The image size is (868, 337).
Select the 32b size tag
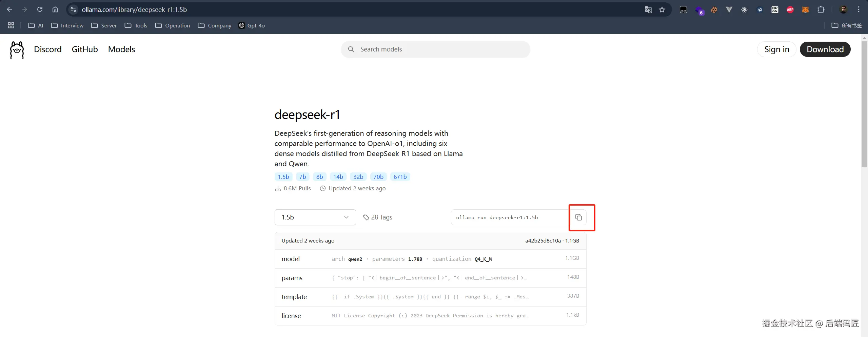pyautogui.click(x=358, y=177)
